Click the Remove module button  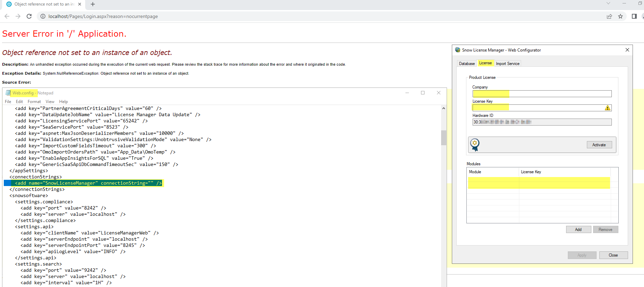pyautogui.click(x=606, y=230)
